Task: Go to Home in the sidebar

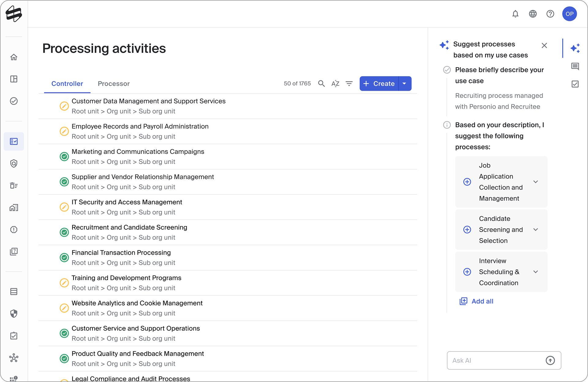Action: click(14, 57)
